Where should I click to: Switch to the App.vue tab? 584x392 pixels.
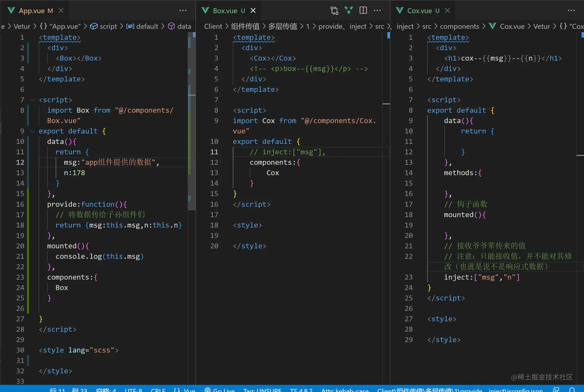[x=32, y=11]
